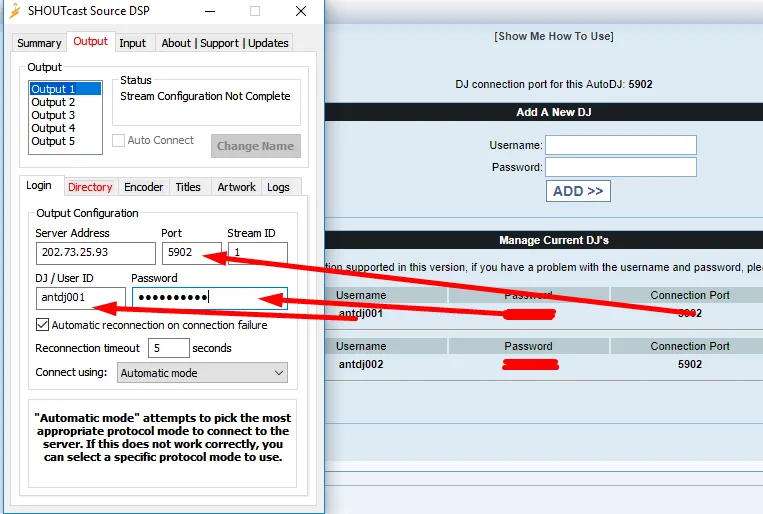Switch to the Summary tab
The height and width of the screenshot is (514, 763).
click(39, 43)
